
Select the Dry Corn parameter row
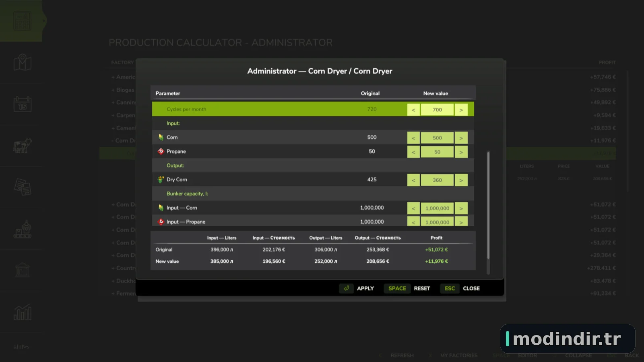(x=313, y=179)
